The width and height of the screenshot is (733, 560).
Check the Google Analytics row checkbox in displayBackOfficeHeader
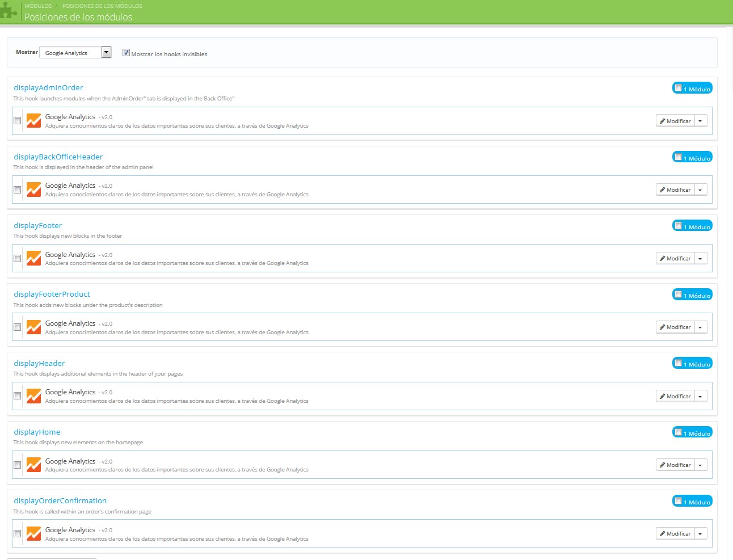point(17,190)
